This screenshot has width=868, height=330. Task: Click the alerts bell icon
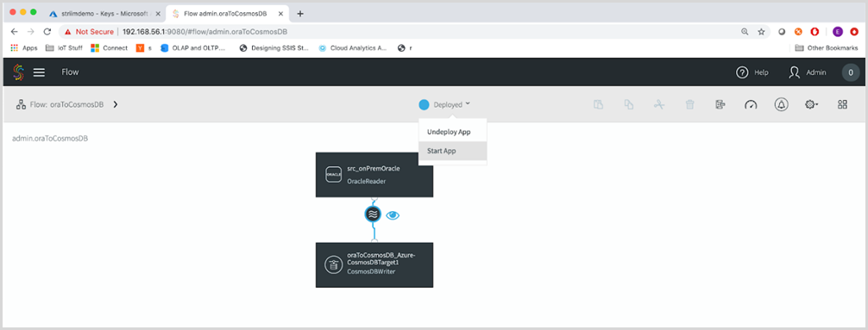[x=782, y=104]
